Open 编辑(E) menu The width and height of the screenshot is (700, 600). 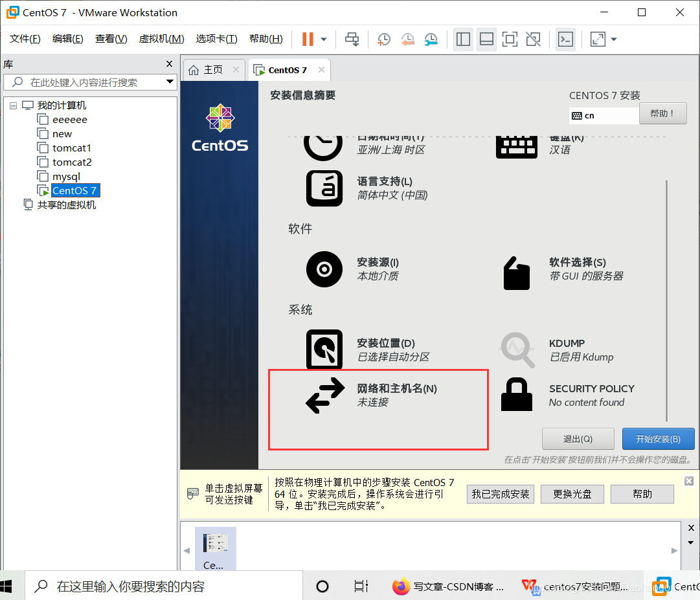67,39
